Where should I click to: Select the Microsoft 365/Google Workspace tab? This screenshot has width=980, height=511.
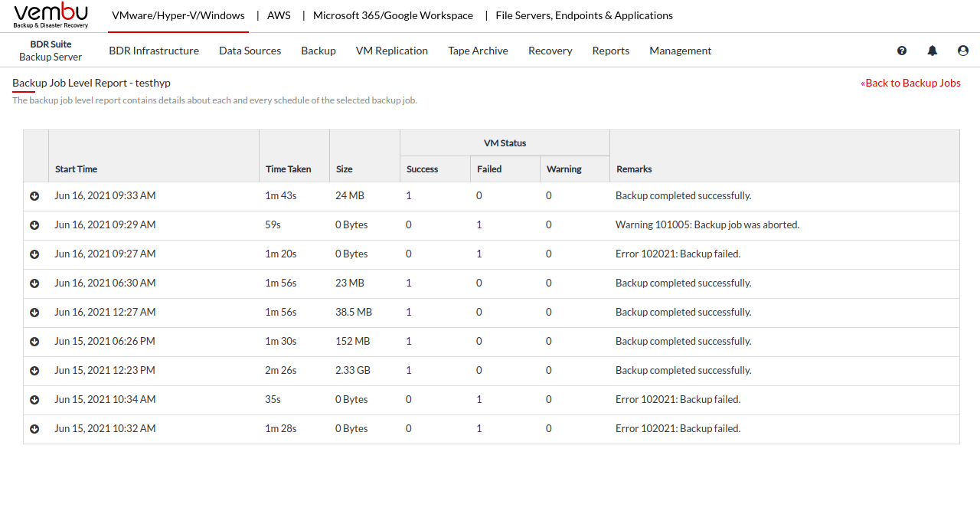pos(393,15)
